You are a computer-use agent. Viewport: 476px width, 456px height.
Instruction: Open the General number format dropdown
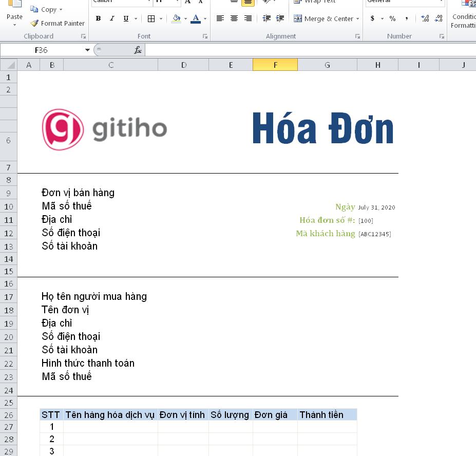(x=441, y=3)
